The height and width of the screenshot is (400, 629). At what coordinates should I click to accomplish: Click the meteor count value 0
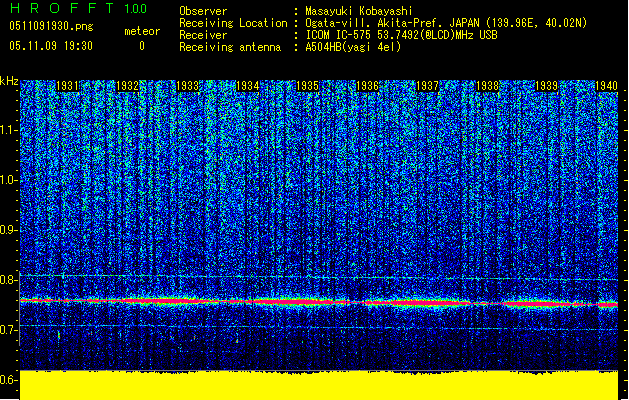point(142,46)
